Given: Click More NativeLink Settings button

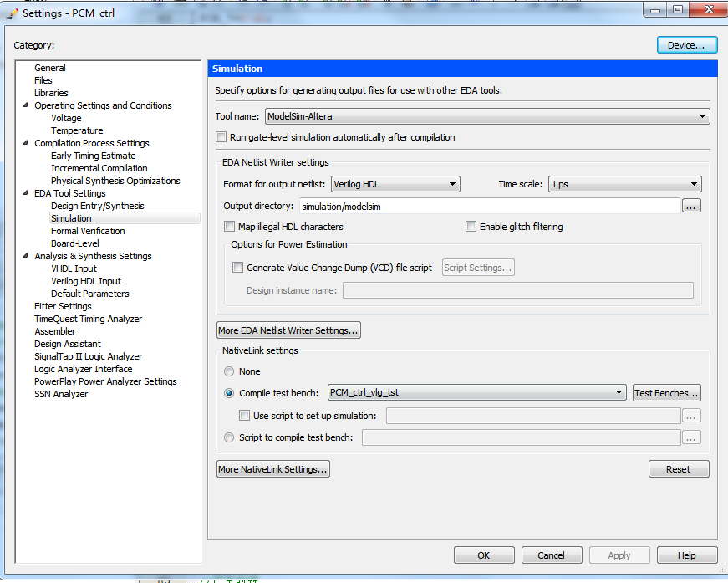Looking at the screenshot, I should point(273,469).
